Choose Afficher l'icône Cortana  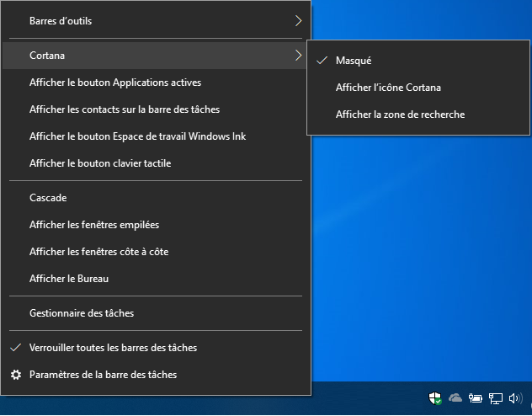click(x=418, y=88)
